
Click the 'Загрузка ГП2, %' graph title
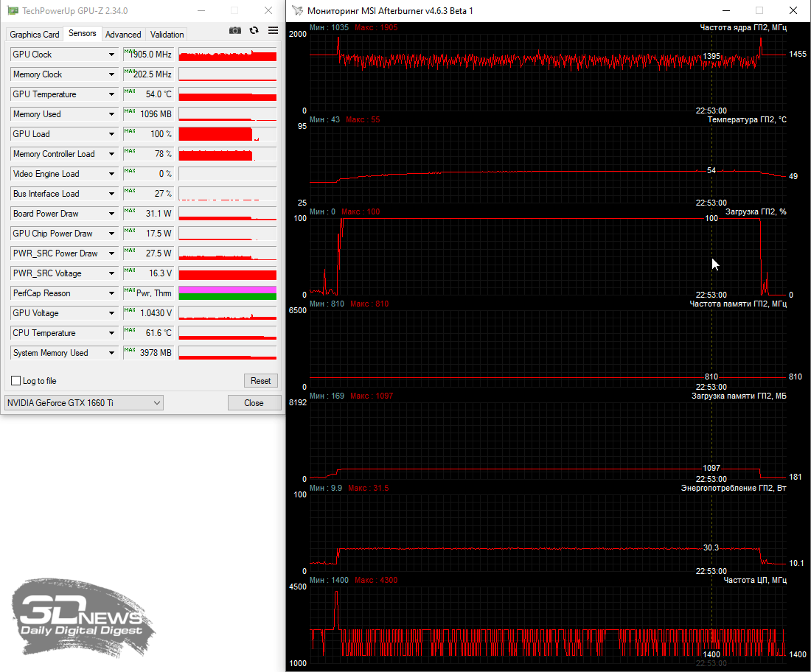[756, 211]
